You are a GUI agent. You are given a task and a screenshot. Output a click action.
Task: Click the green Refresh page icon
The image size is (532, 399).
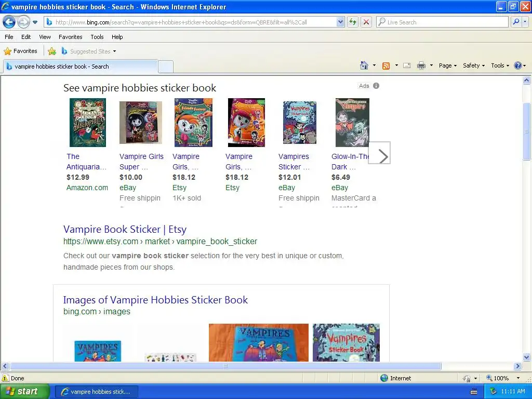[x=353, y=22]
